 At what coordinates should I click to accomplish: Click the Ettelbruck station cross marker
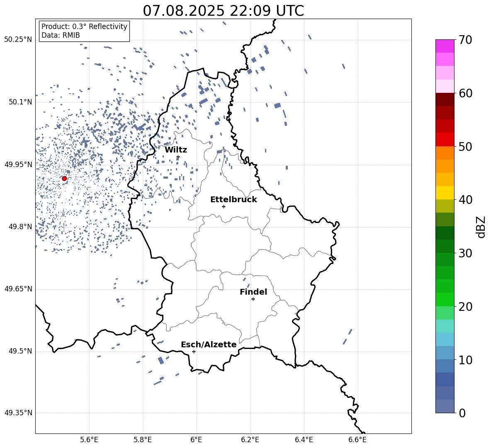[x=224, y=206]
